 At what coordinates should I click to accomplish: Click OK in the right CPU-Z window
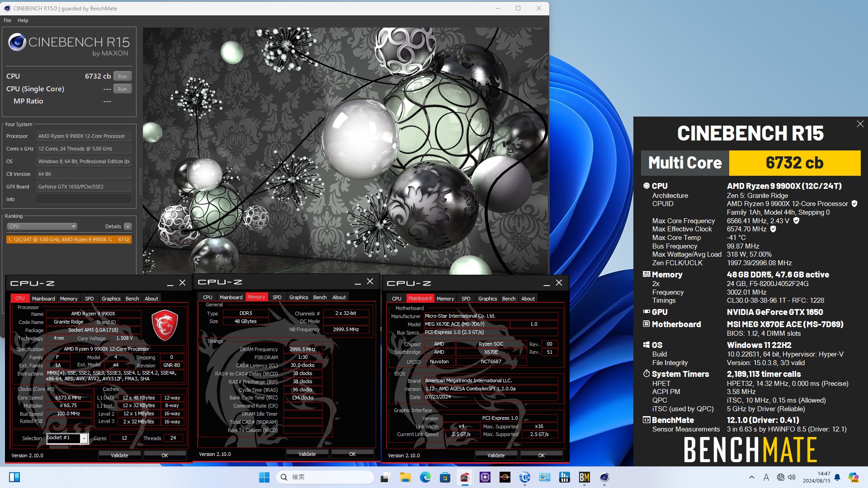542,455
